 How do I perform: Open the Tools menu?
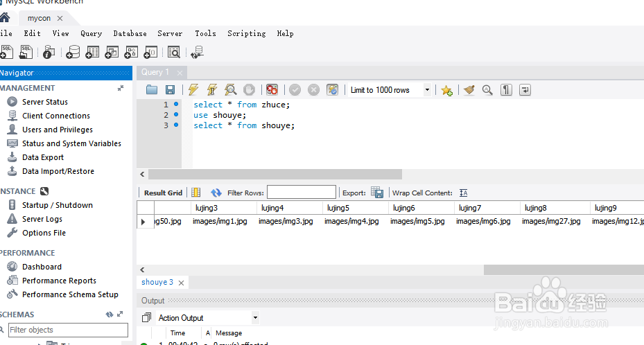[x=205, y=34]
